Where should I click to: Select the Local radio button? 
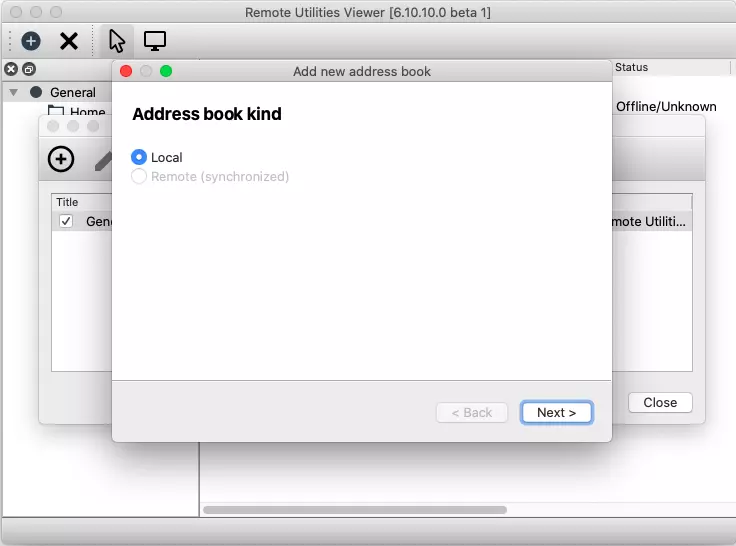[139, 157]
